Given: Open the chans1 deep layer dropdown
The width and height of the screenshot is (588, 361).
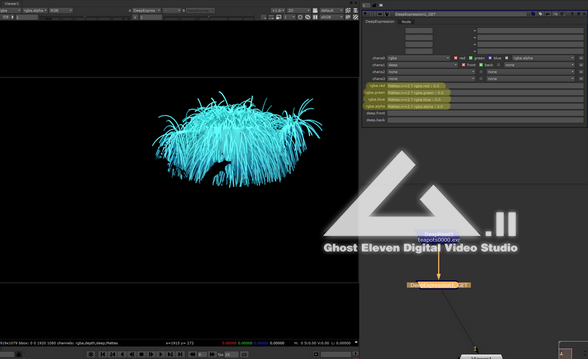Looking at the screenshot, I should click(x=422, y=65).
